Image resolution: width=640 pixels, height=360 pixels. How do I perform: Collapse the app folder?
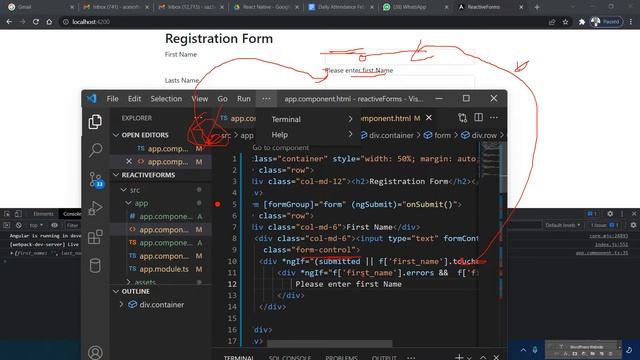(129, 203)
